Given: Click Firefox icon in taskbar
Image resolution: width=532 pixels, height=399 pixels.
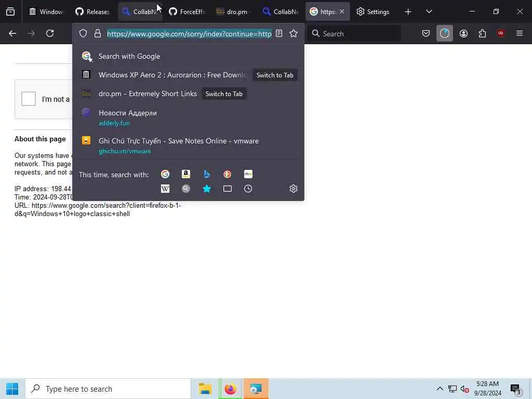Looking at the screenshot, I should (230, 389).
